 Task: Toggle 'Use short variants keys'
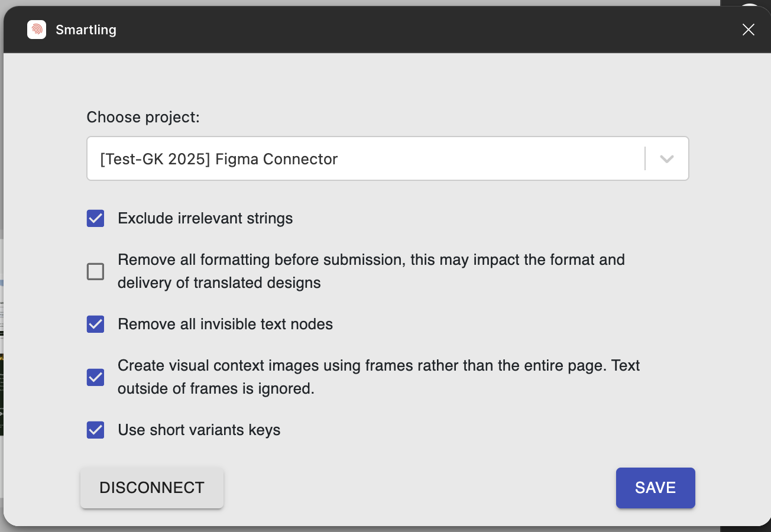[x=95, y=430]
